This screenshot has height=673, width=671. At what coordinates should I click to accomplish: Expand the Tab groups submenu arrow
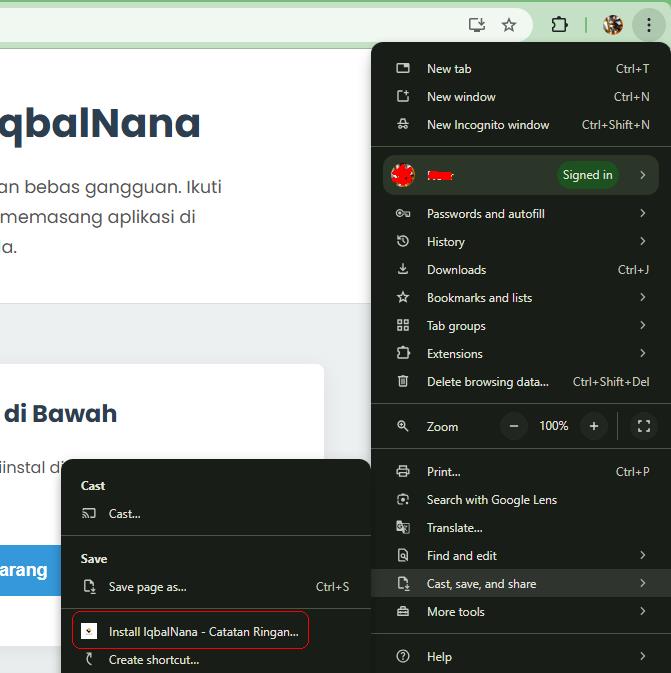coord(642,325)
